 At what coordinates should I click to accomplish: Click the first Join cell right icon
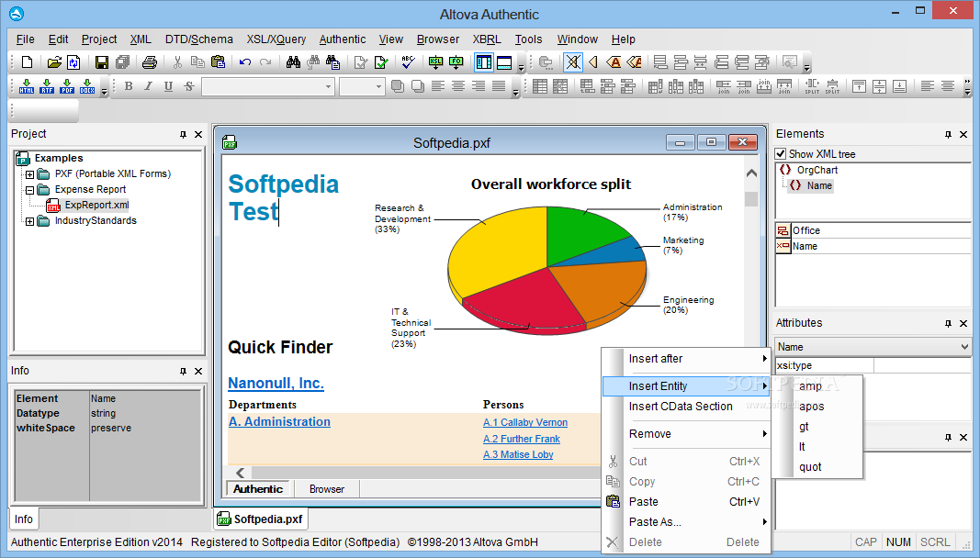click(723, 86)
